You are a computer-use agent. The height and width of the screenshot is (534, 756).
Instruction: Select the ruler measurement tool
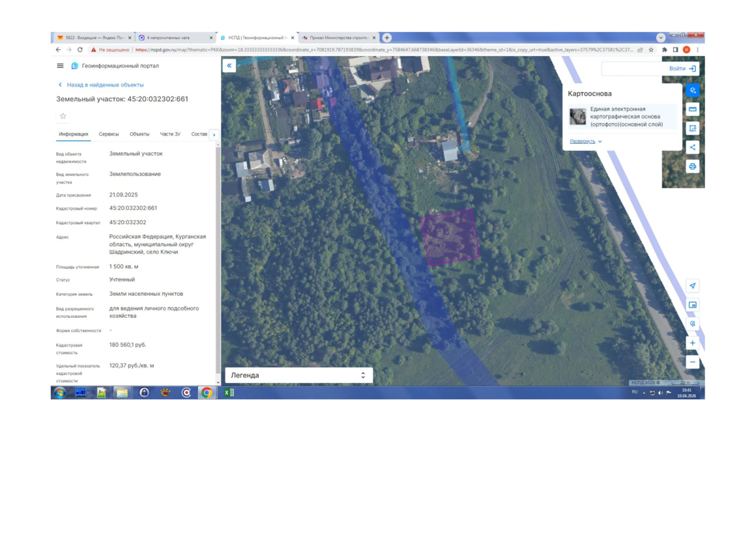coord(692,109)
